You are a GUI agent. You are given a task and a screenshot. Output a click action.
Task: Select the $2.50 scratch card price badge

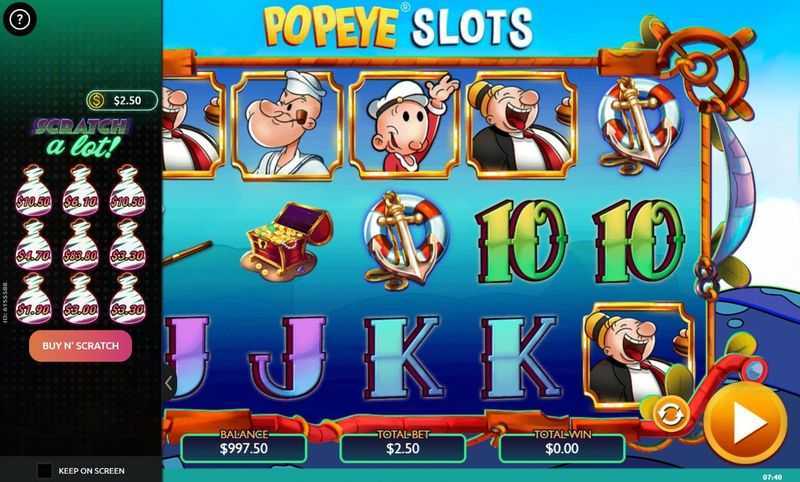pyautogui.click(x=122, y=100)
